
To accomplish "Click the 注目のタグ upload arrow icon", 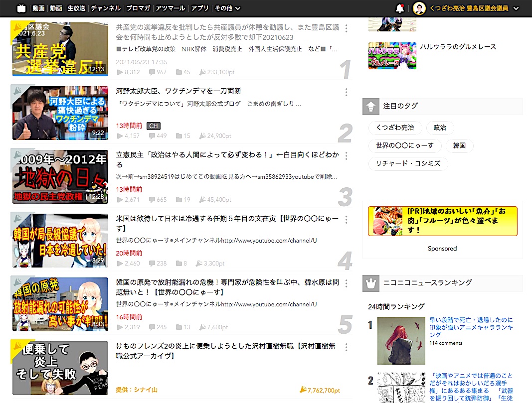I will pyautogui.click(x=371, y=107).
